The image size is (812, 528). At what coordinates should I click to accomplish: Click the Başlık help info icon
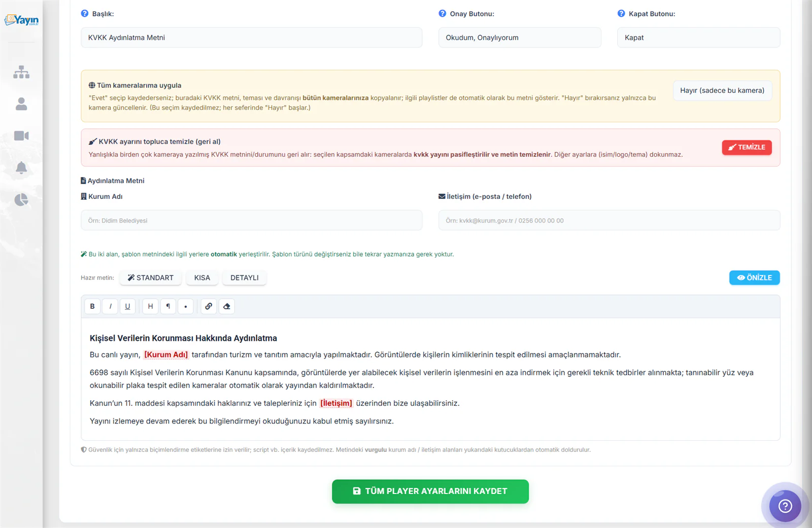tap(85, 14)
